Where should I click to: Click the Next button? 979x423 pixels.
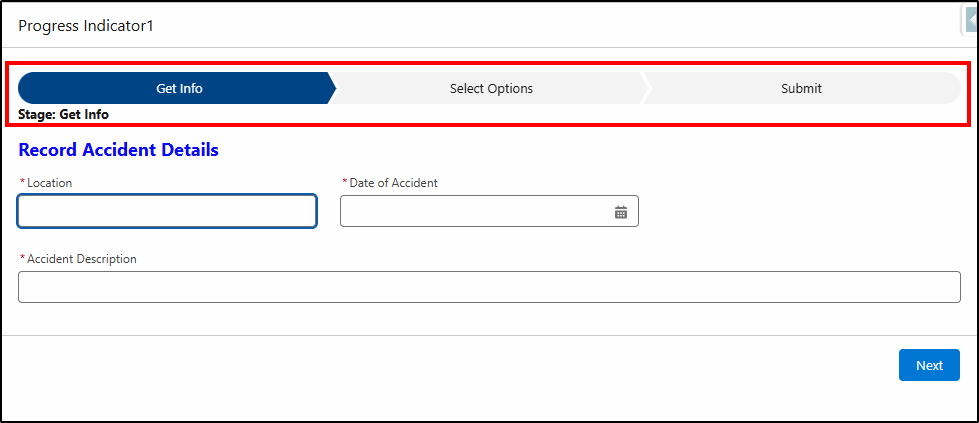(x=929, y=365)
